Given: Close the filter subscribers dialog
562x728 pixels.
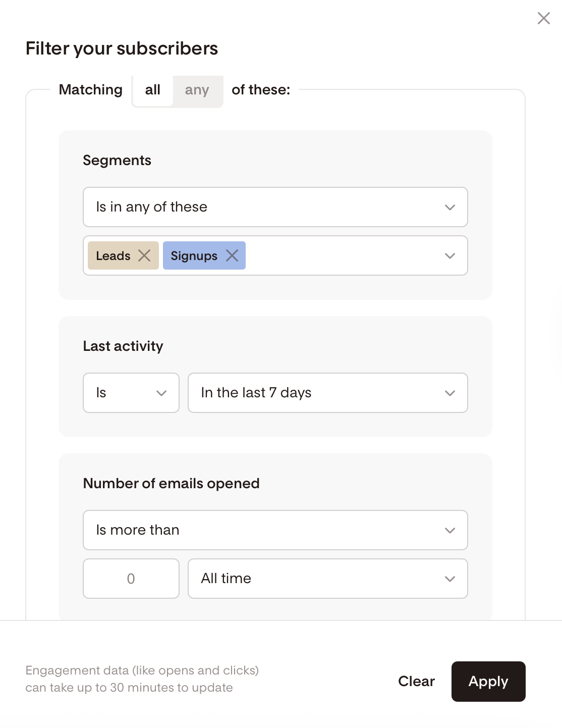Looking at the screenshot, I should pos(543,18).
